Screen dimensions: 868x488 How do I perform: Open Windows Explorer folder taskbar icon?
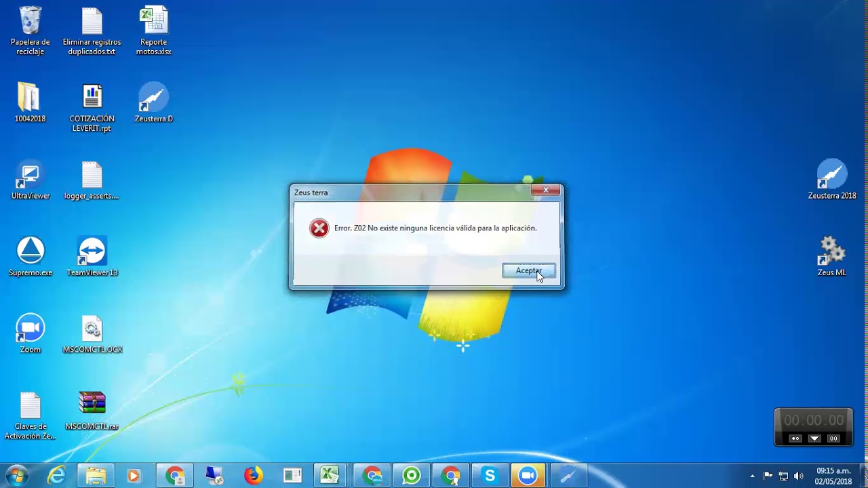tap(96, 476)
